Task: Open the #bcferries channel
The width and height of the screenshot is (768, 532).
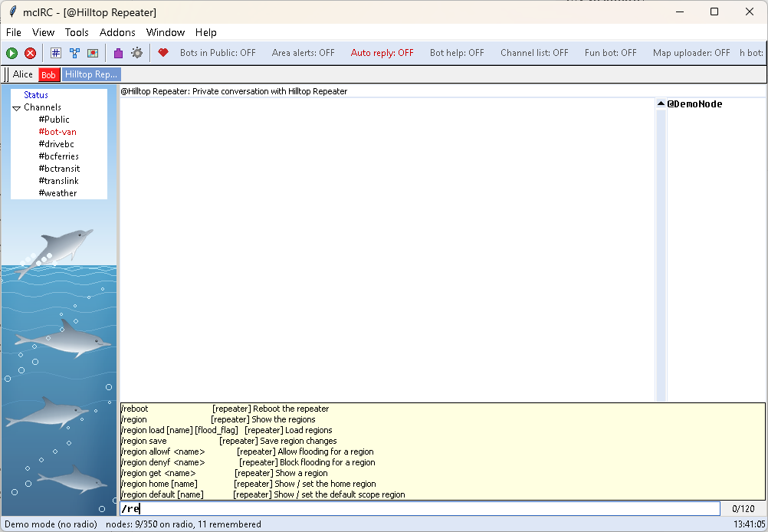Action: [x=59, y=156]
